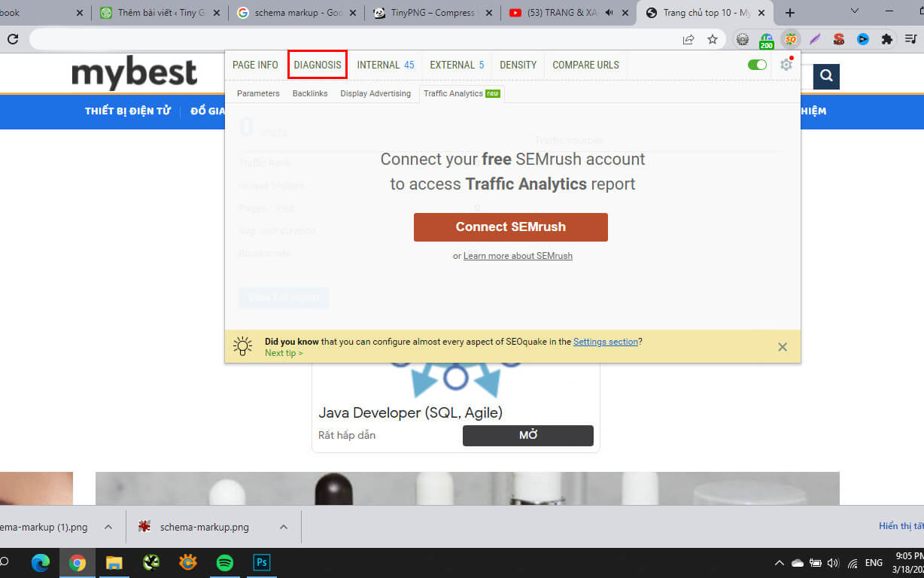This screenshot has height=578, width=924.
Task: Launch Photoshop from the taskbar
Action: (x=262, y=562)
